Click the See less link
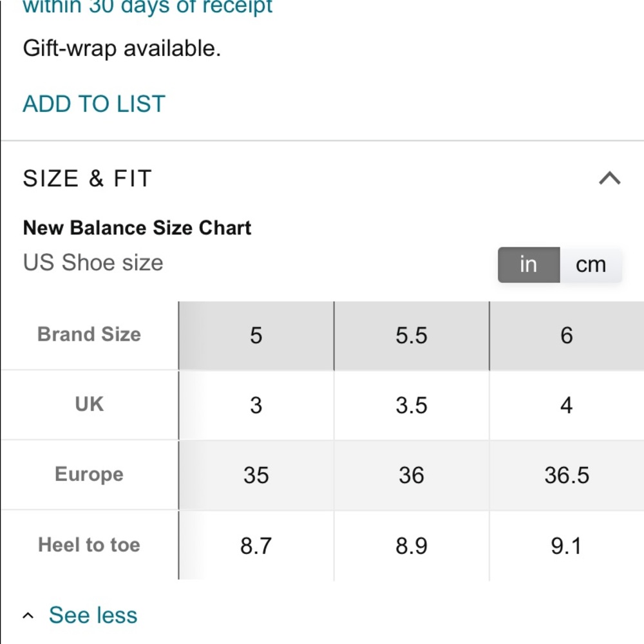Screen dimensions: 644x644 point(93,615)
